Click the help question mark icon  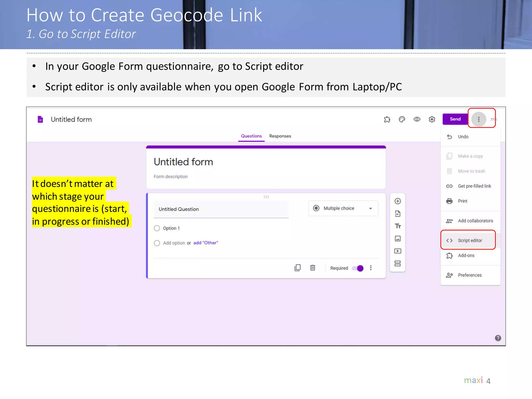[x=498, y=338]
